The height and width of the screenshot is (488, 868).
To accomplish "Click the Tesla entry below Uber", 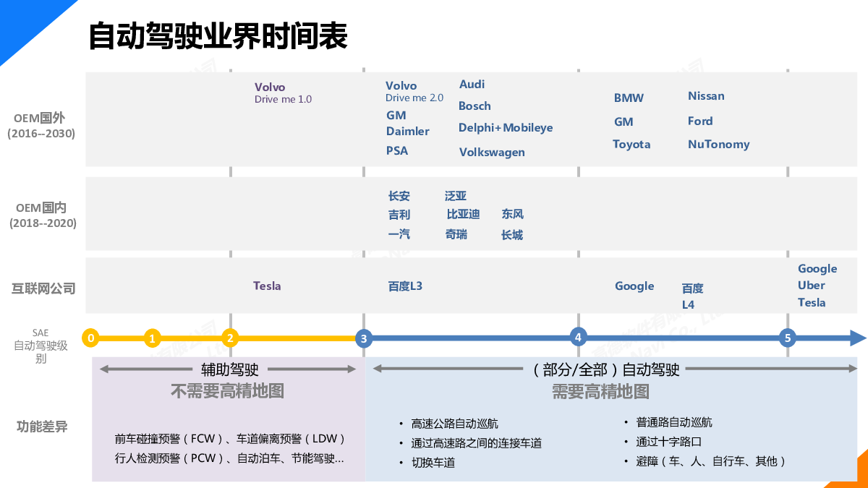I will (812, 303).
